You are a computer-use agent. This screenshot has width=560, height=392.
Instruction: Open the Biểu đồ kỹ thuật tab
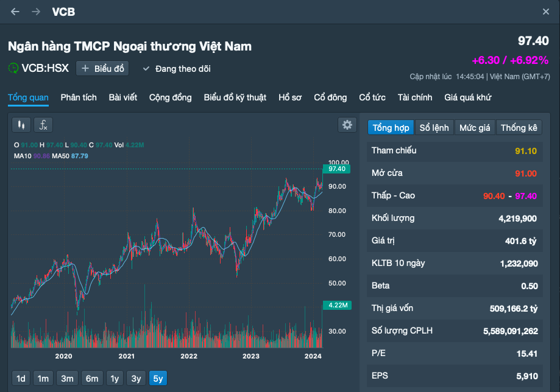coord(235,97)
